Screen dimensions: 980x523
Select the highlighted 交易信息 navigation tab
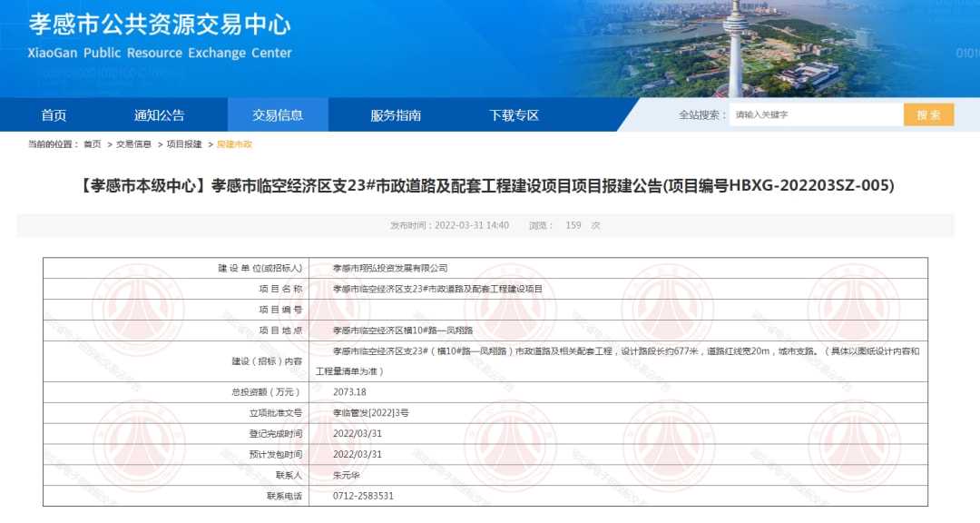tap(278, 115)
